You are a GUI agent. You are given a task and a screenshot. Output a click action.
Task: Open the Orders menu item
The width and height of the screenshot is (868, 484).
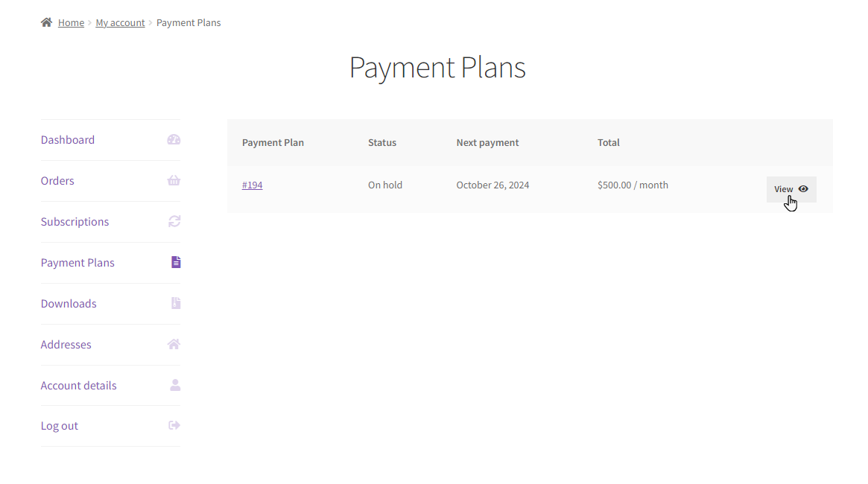[57, 181]
